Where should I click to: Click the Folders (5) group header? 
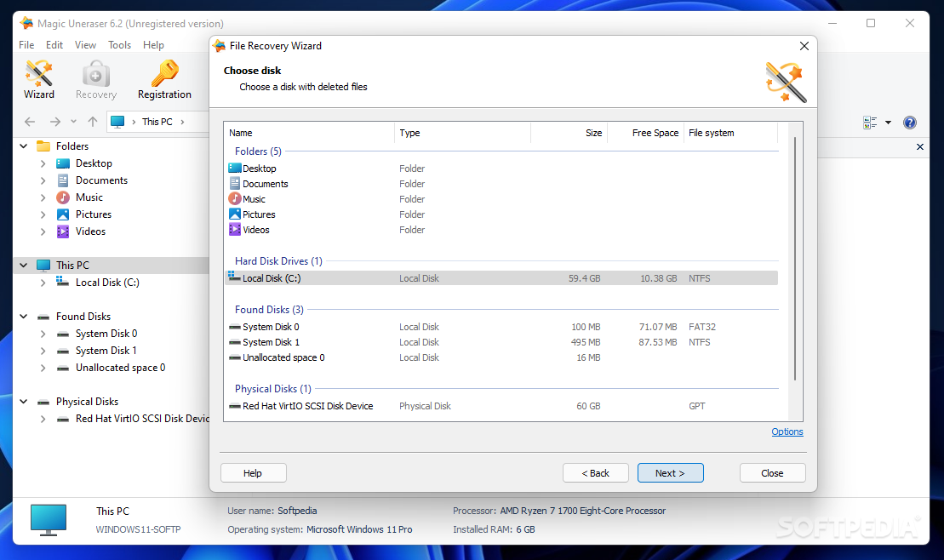pos(258,151)
